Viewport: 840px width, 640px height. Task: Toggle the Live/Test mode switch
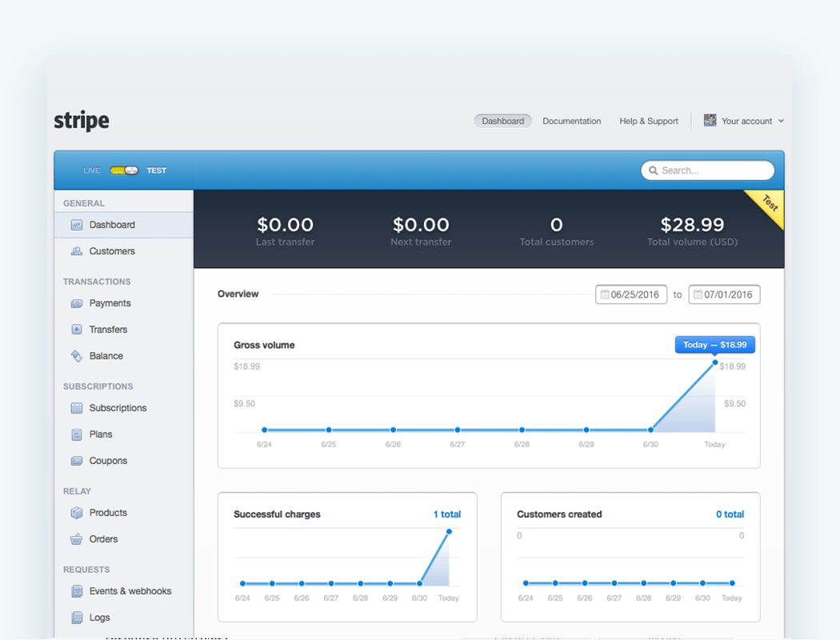point(124,170)
